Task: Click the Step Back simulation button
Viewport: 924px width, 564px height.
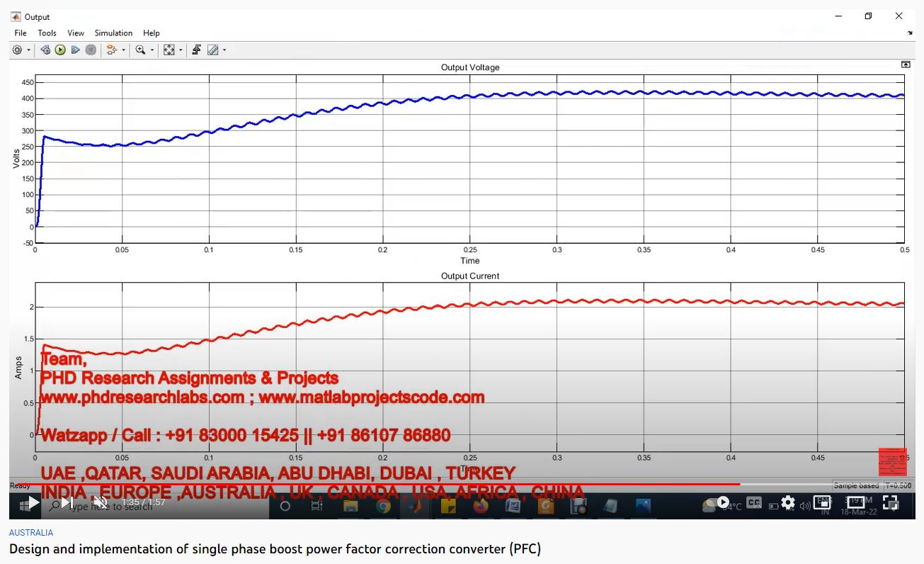Action: (x=45, y=50)
